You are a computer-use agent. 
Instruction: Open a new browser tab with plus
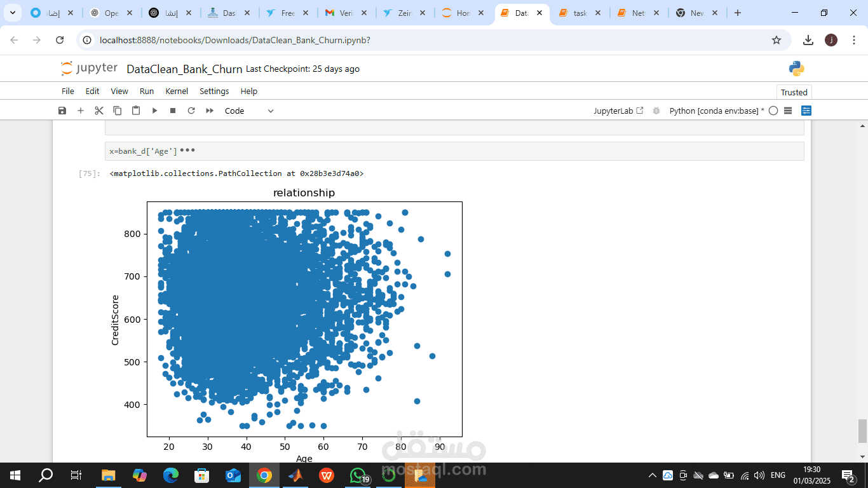tap(737, 13)
